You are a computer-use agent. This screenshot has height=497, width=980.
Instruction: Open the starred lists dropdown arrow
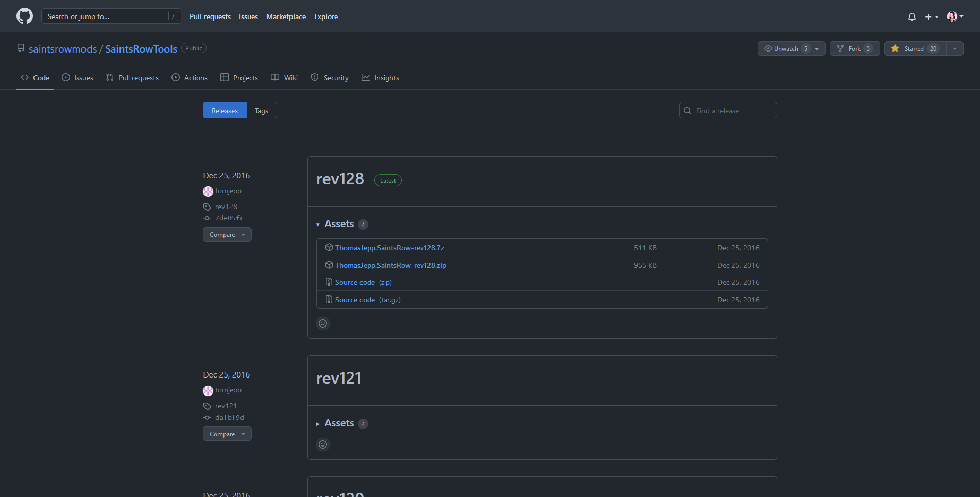[955, 48]
